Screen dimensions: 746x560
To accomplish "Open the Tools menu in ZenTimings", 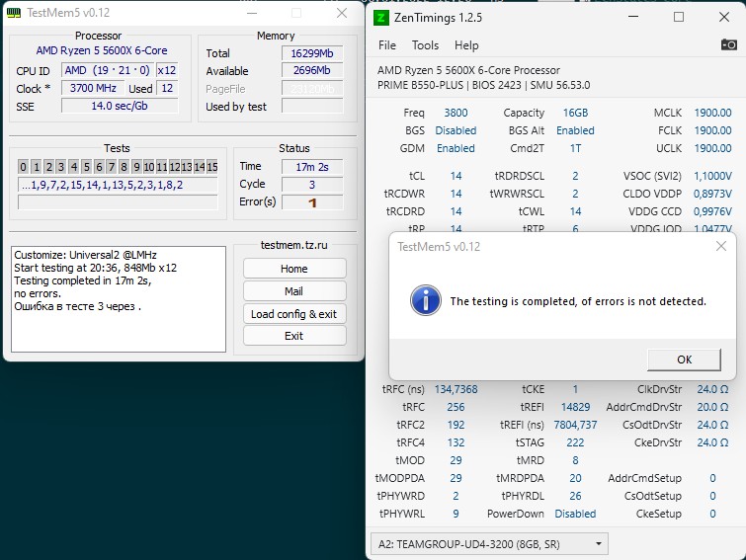I will click(425, 45).
